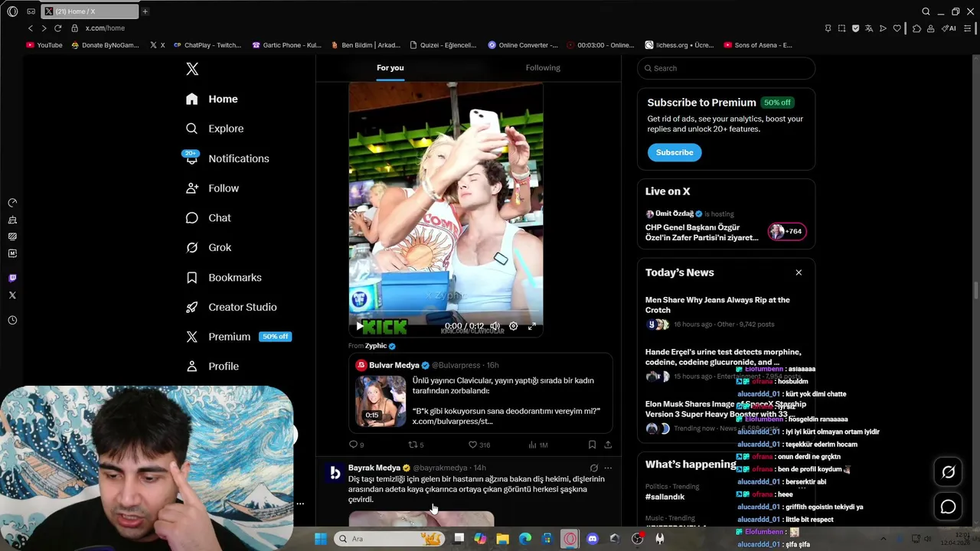This screenshot has width=980, height=551.
Task: Open the browser tab search icon
Action: [x=926, y=11]
